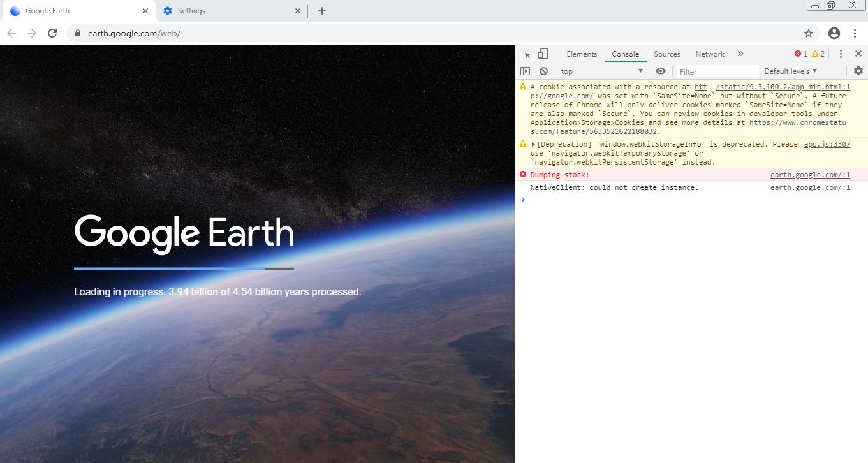Click the 'Loading in progress' status text
Screen dimensions: 868x463
pos(217,292)
